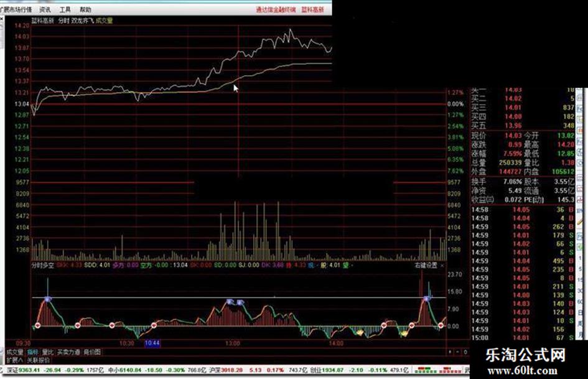
Task: Click the 涨幅 7.59% value
Action: coord(513,154)
